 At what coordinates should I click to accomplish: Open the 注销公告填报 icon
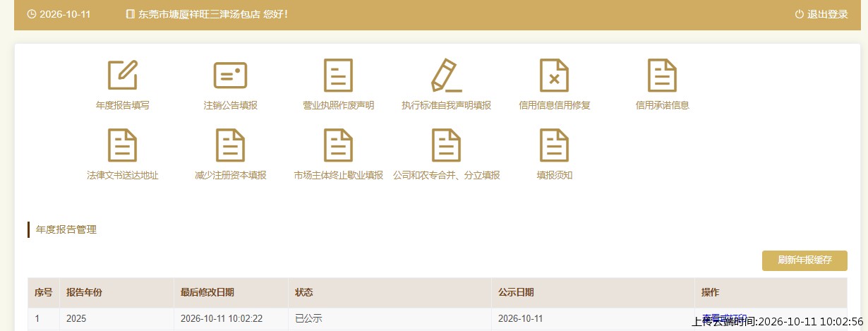[230, 75]
